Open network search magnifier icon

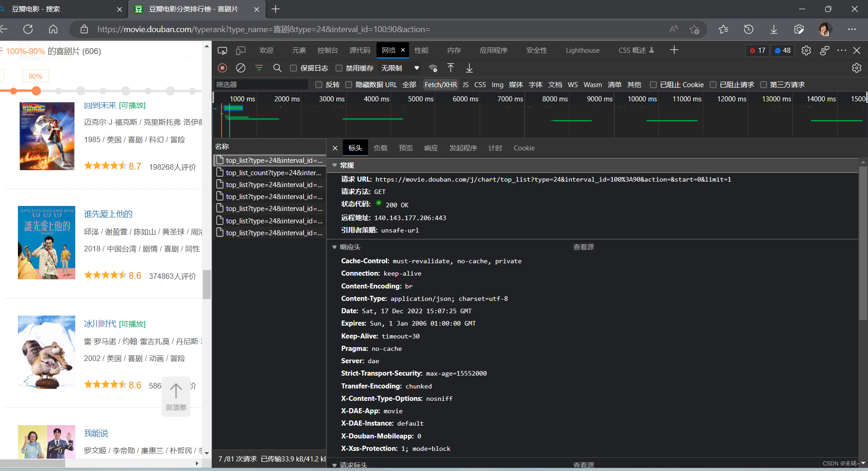pos(277,68)
